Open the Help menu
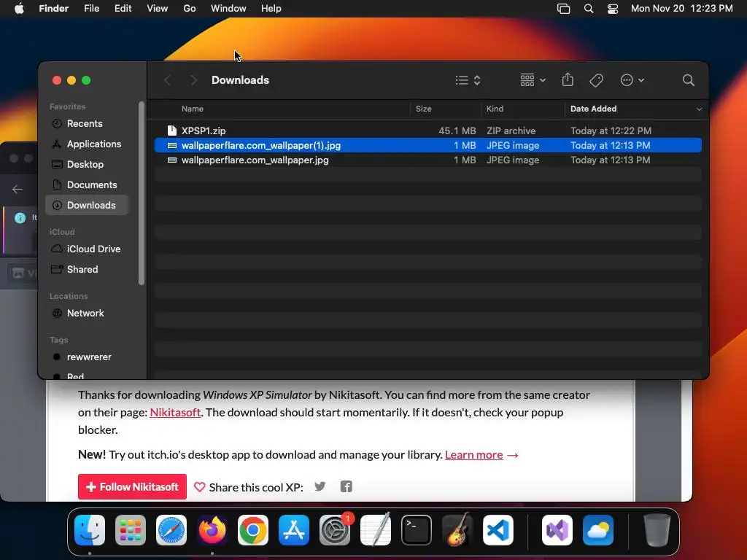The image size is (747, 560). [x=271, y=9]
